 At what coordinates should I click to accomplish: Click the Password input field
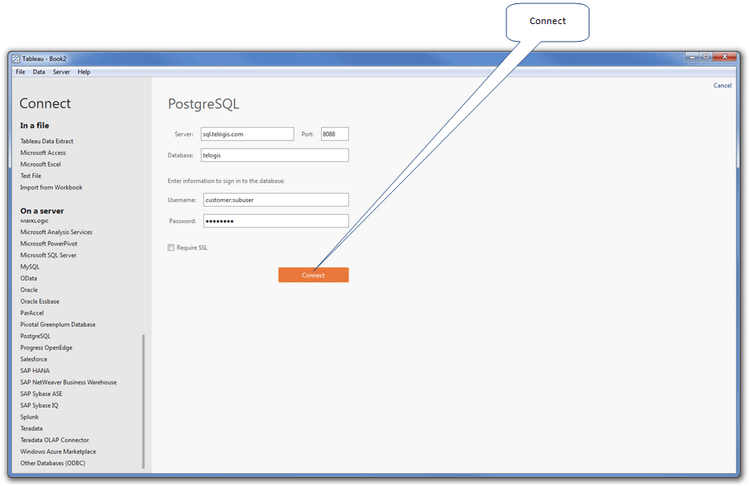click(x=276, y=221)
